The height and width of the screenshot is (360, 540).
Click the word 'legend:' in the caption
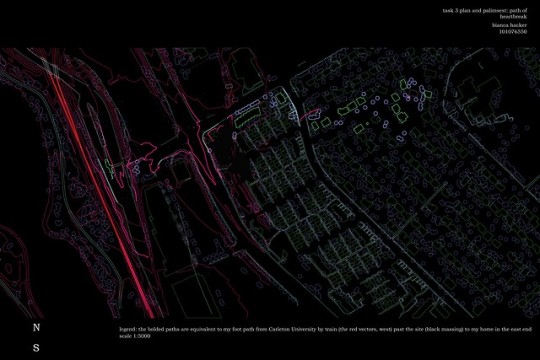[128, 330]
